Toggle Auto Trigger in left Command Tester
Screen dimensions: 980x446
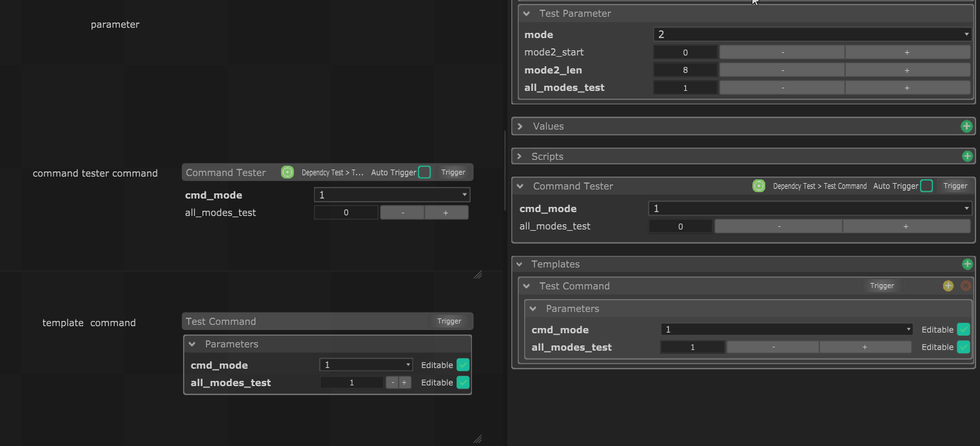click(x=424, y=172)
